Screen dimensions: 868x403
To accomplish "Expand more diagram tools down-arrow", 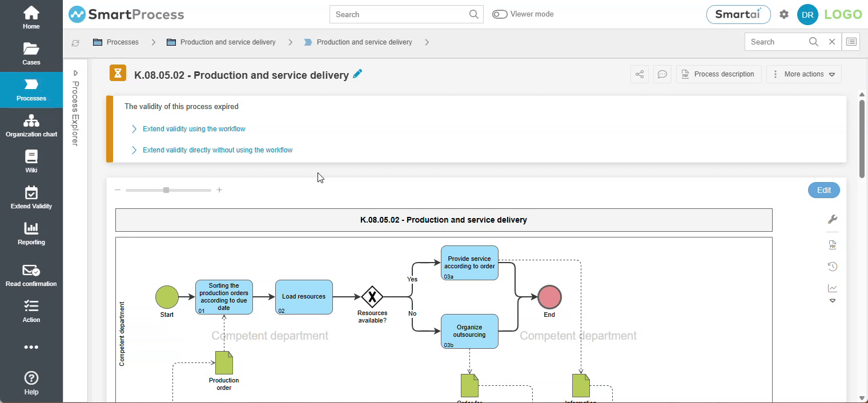I will coord(833,301).
